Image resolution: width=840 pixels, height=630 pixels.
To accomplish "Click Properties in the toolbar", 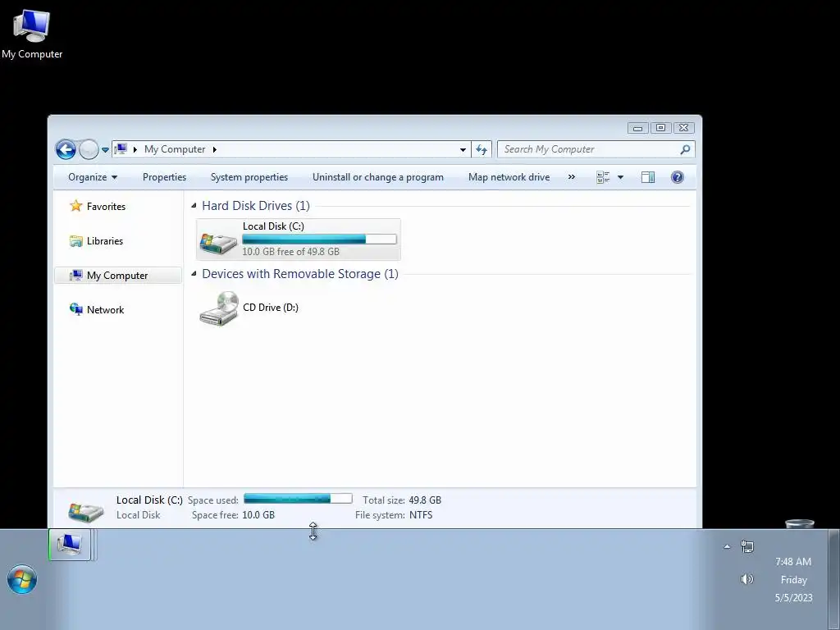I will pos(164,177).
